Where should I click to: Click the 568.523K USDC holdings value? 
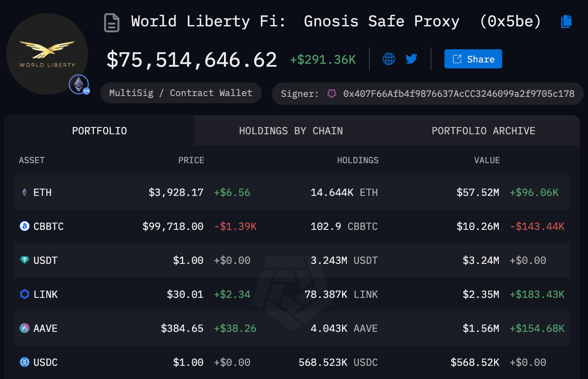pos(338,362)
